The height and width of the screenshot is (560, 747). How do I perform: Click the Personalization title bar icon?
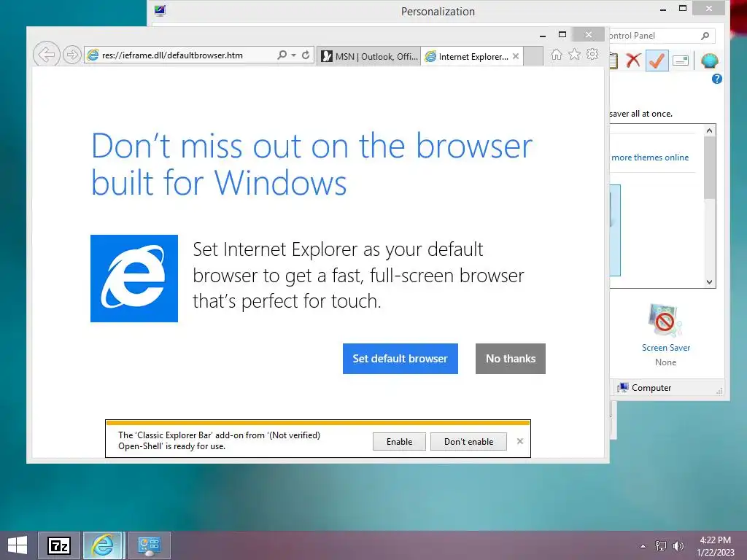pyautogui.click(x=160, y=10)
